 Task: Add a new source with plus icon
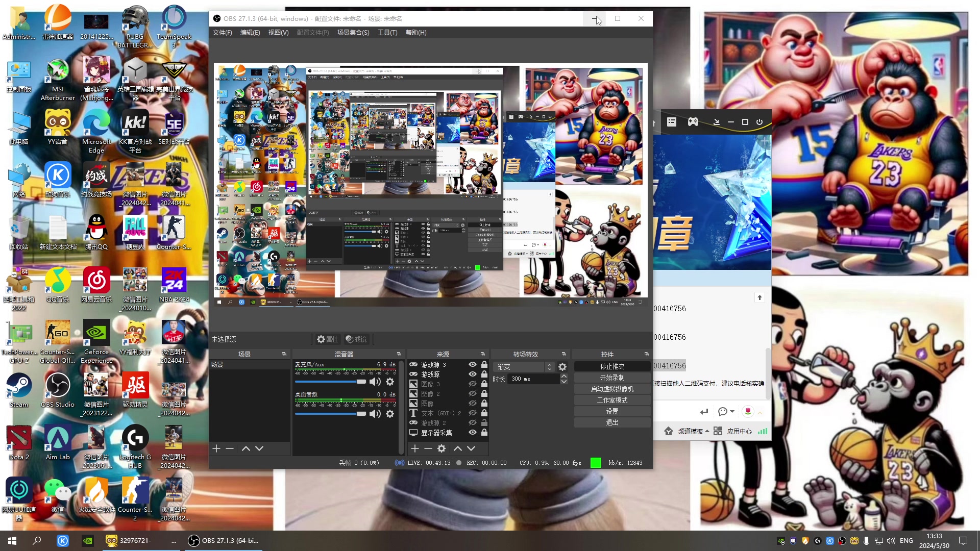[415, 448]
